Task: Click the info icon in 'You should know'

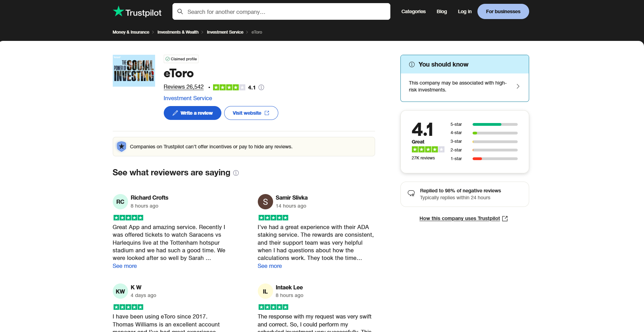Action: 412,64
